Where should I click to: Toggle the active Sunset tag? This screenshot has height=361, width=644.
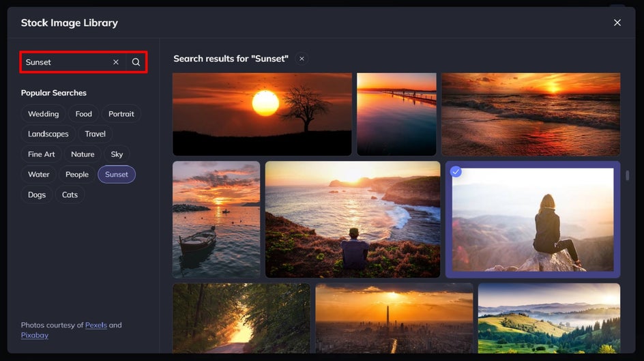117,174
